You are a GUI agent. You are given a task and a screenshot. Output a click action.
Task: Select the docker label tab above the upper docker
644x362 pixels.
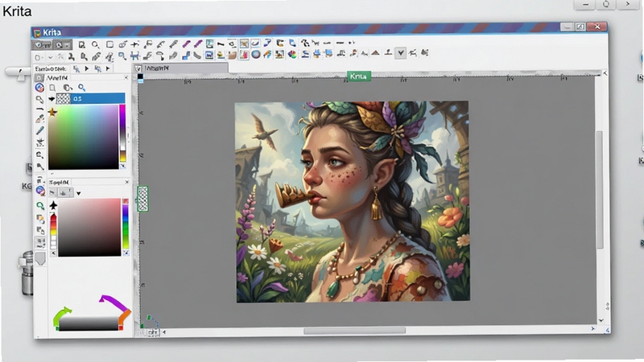coord(50,68)
